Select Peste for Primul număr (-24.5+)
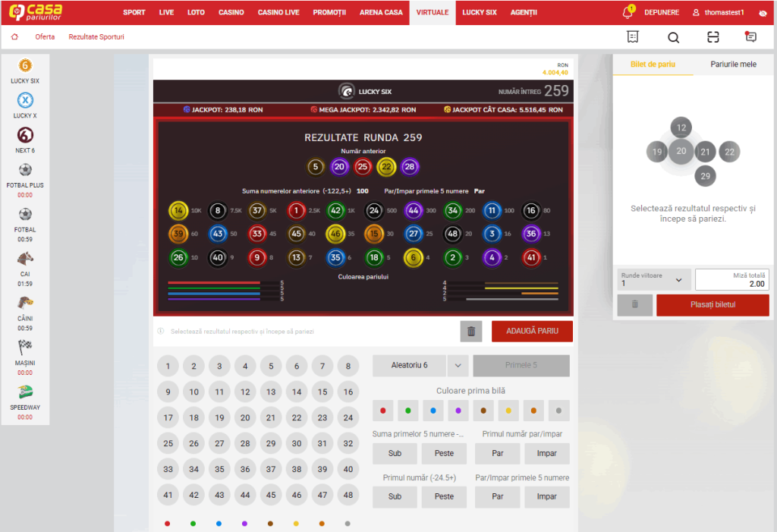Image resolution: width=777 pixels, height=532 pixels. point(444,497)
